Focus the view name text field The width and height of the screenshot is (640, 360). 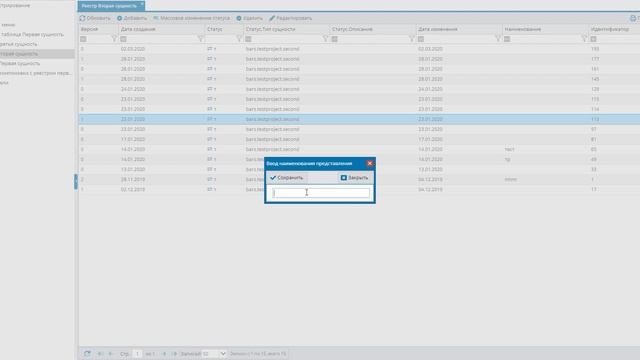(x=320, y=193)
